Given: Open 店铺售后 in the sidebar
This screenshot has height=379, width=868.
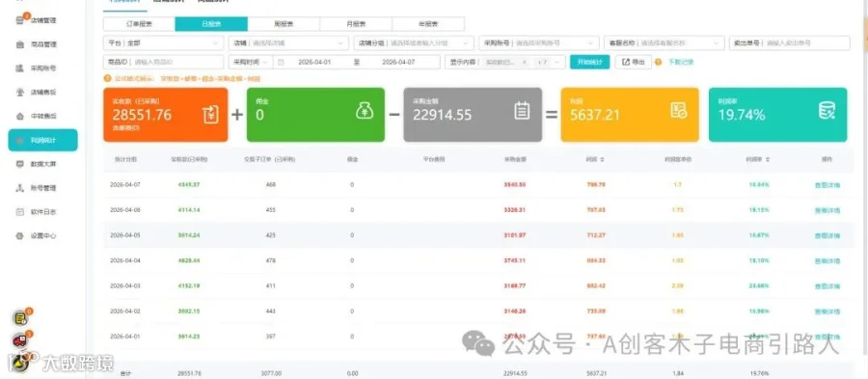Looking at the screenshot, I should point(42,93).
